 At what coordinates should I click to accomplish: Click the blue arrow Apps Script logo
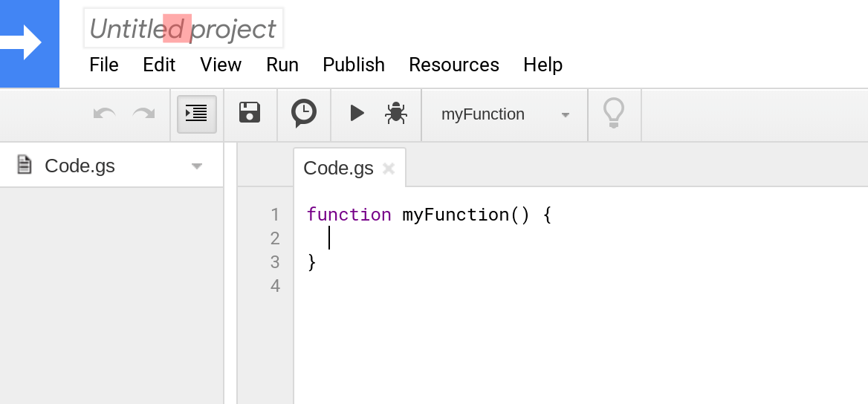point(29,44)
